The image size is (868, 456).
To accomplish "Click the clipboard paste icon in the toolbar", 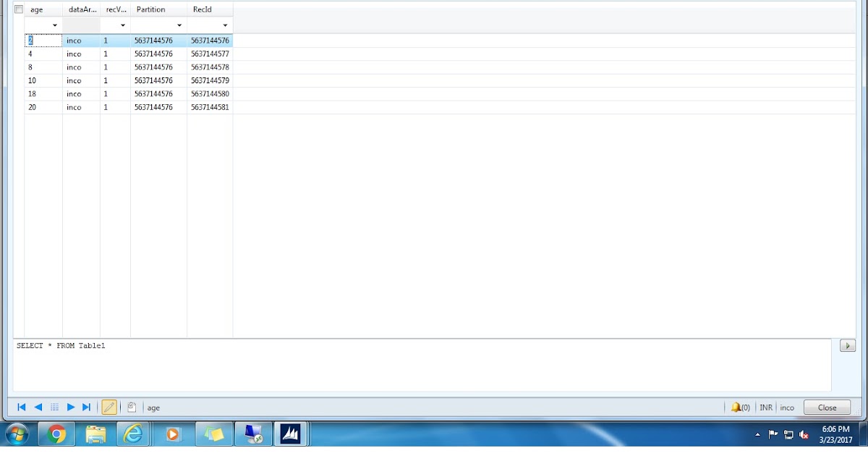I will pos(132,407).
